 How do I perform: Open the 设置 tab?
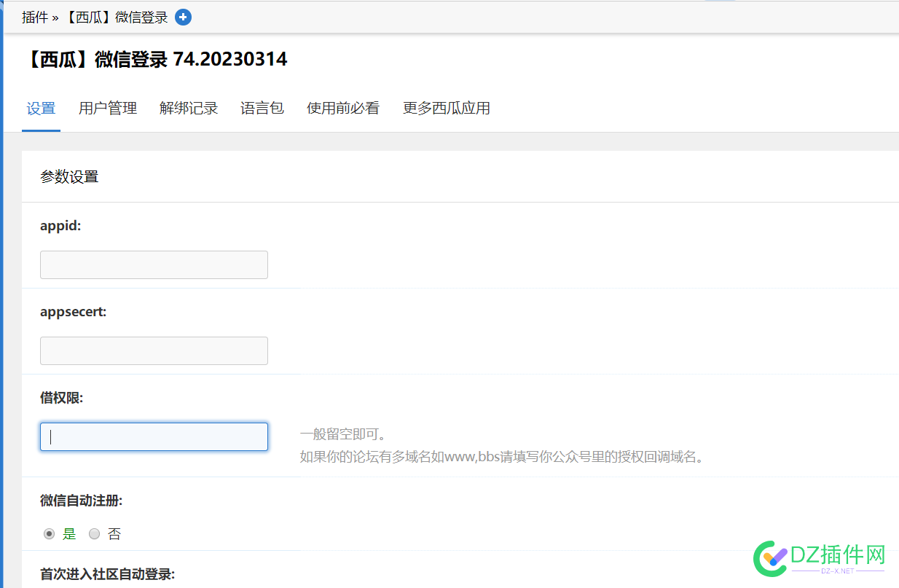point(41,109)
